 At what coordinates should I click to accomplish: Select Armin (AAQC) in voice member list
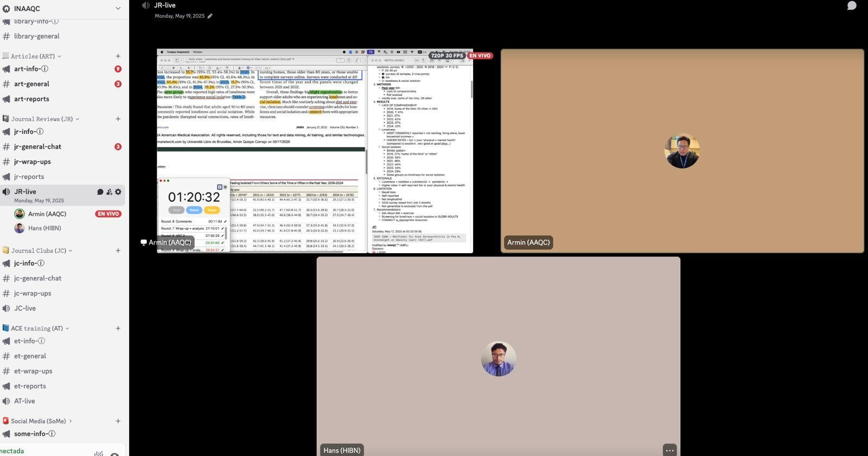(x=47, y=214)
